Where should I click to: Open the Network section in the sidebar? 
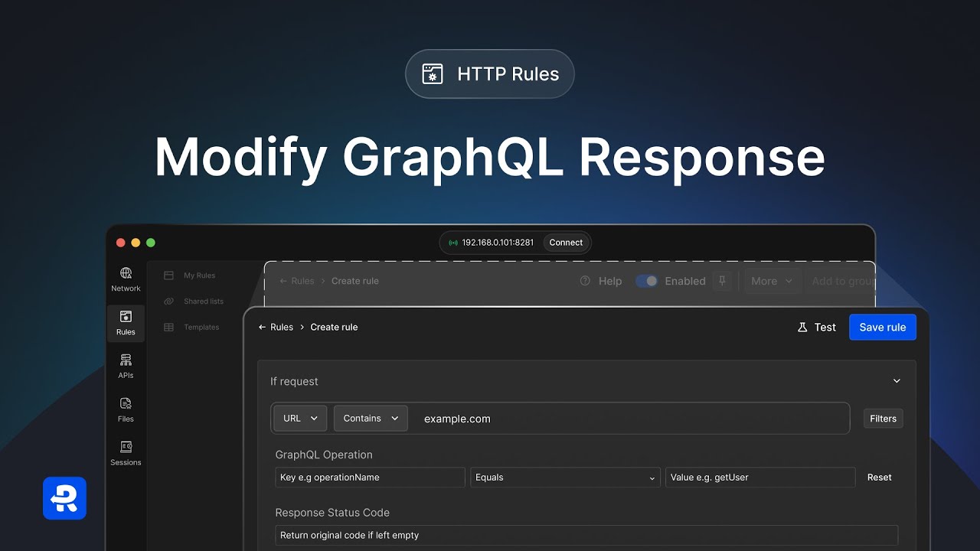pos(126,279)
